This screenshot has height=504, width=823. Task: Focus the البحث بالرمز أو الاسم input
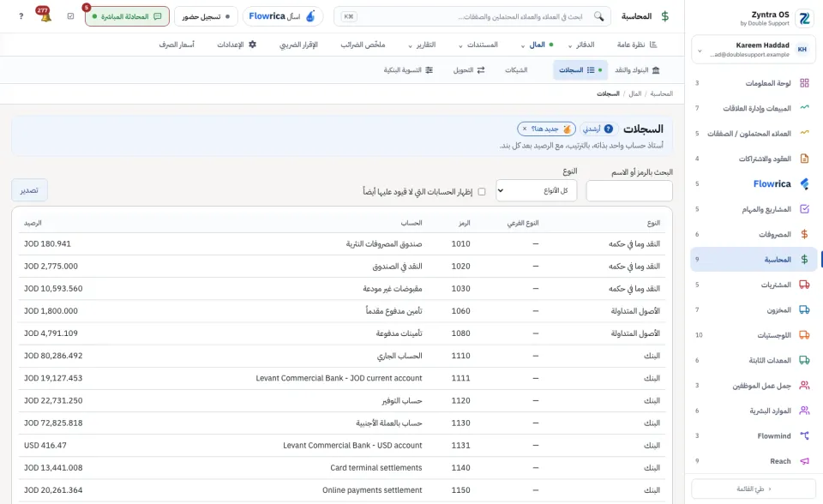[x=629, y=190]
